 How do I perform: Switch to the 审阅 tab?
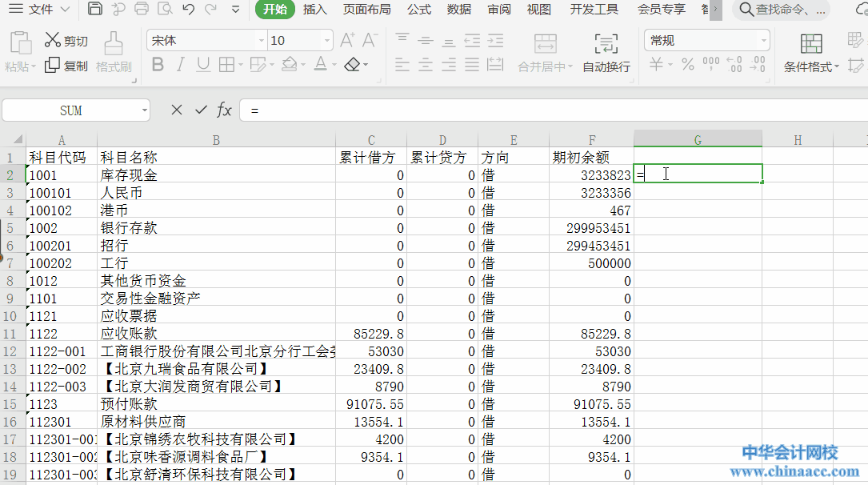click(498, 10)
